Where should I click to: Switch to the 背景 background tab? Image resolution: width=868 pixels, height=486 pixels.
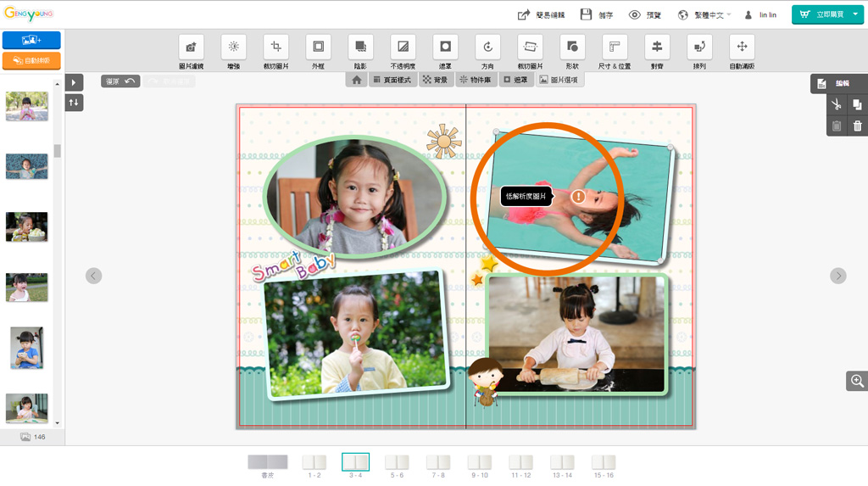click(x=435, y=81)
